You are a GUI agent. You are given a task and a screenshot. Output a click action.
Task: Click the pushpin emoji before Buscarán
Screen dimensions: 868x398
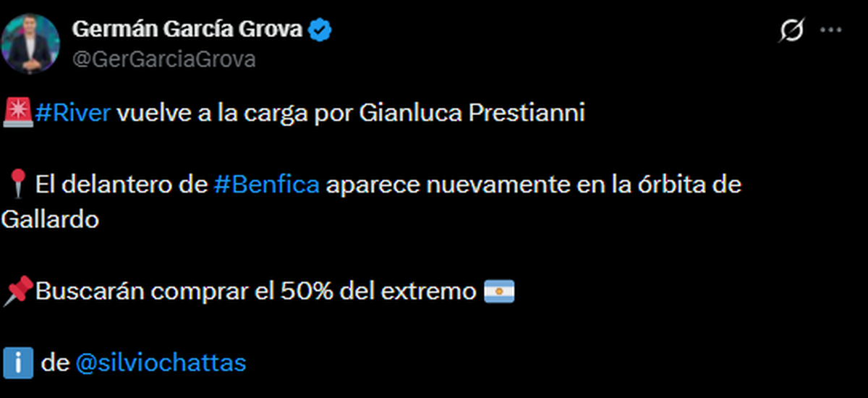point(16,292)
